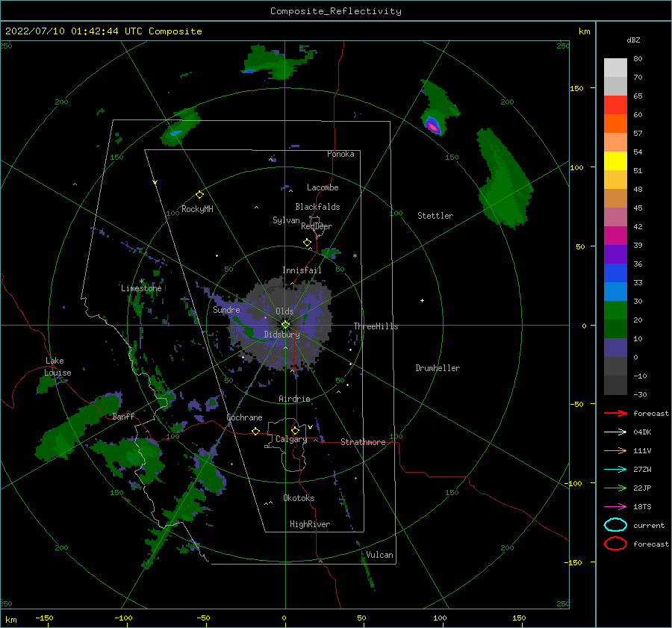Screen dimensions: 672x628
Task: Click the Olds town label
Action: tap(284, 311)
